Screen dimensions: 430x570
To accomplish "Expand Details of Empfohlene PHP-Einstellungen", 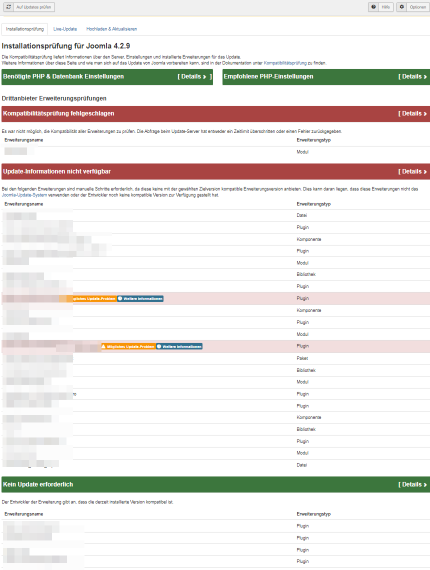I will pos(413,77).
